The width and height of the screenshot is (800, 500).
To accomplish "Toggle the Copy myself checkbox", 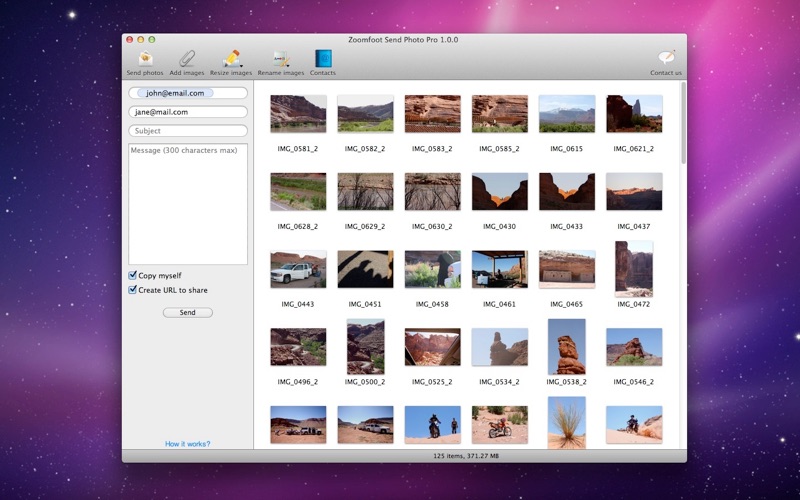I will 133,275.
